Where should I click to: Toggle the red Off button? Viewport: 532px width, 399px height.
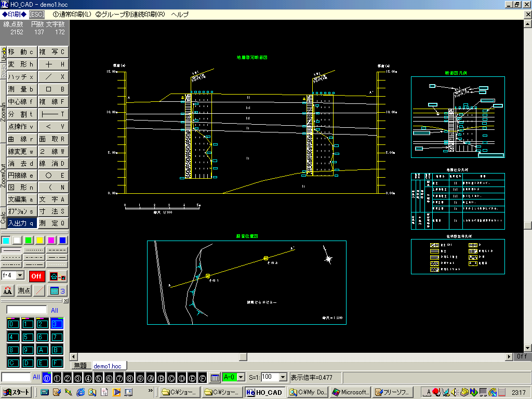coord(36,276)
